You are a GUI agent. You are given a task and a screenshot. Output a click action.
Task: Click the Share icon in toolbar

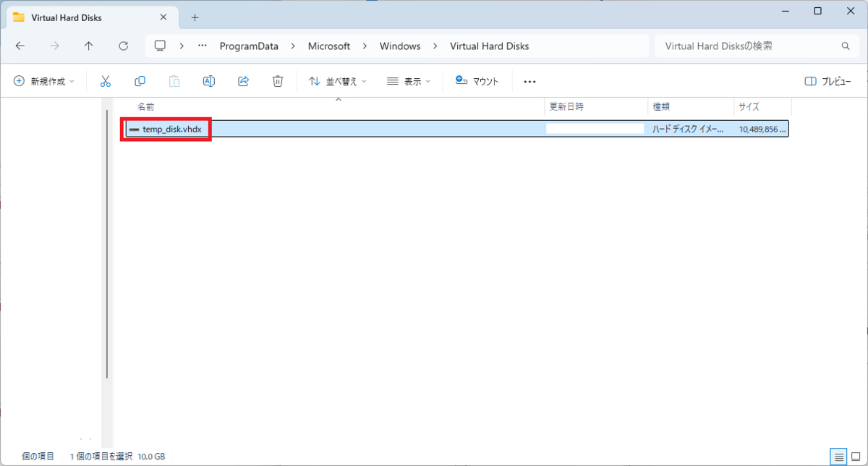243,81
